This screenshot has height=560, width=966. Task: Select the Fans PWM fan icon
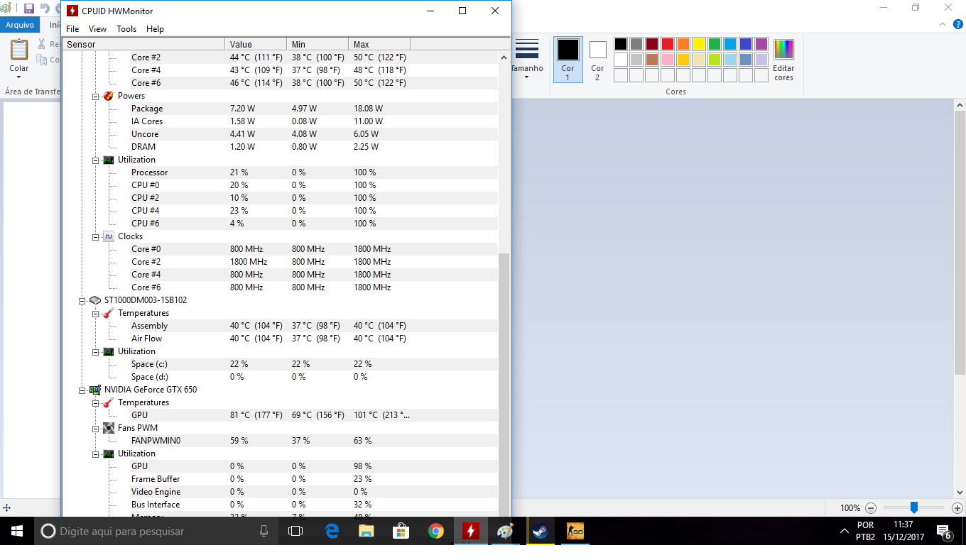click(x=108, y=428)
